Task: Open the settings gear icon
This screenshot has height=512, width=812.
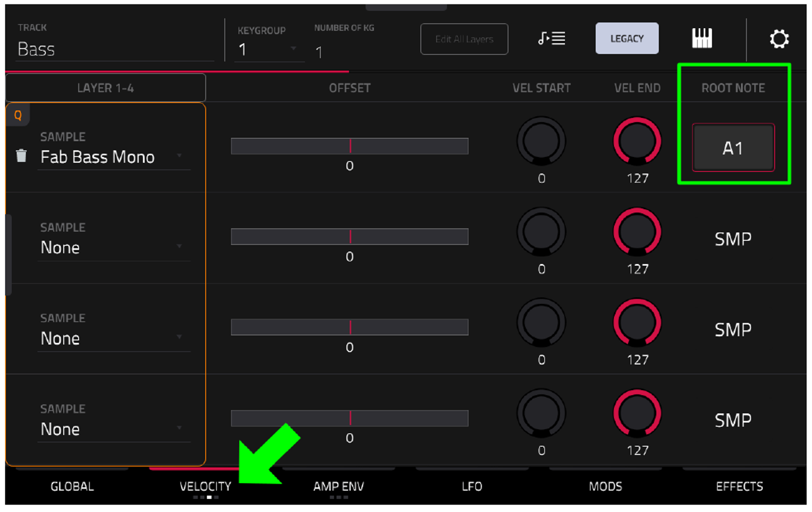Action: [779, 39]
